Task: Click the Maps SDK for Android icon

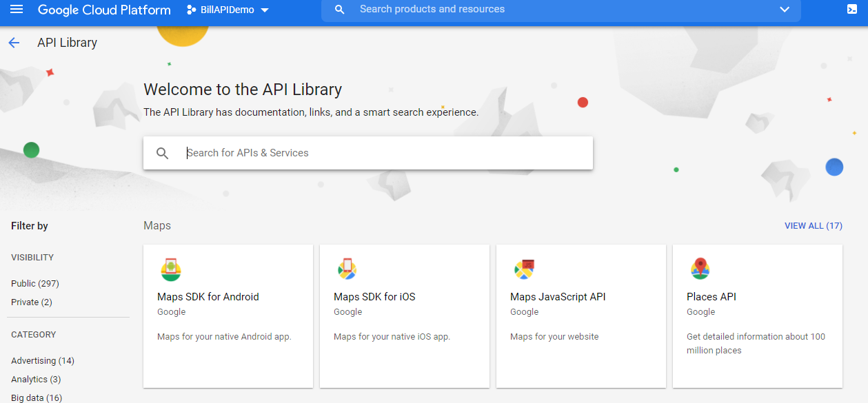Action: [x=170, y=269]
